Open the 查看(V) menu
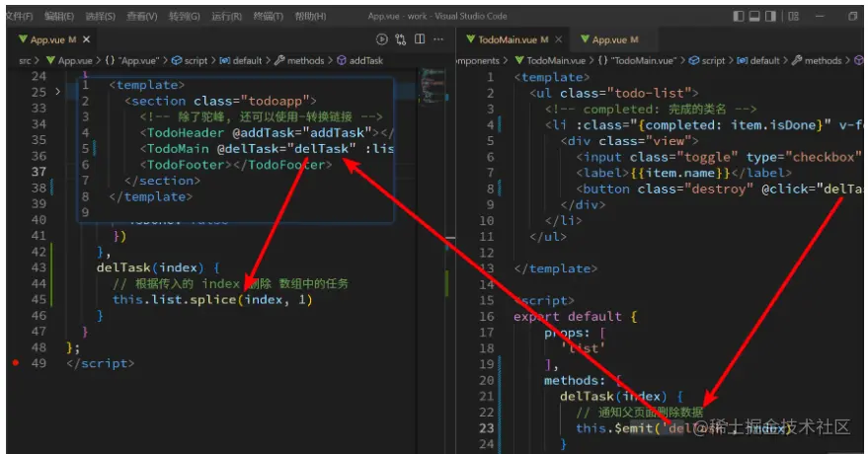This screenshot has height=454, width=868. (x=142, y=16)
